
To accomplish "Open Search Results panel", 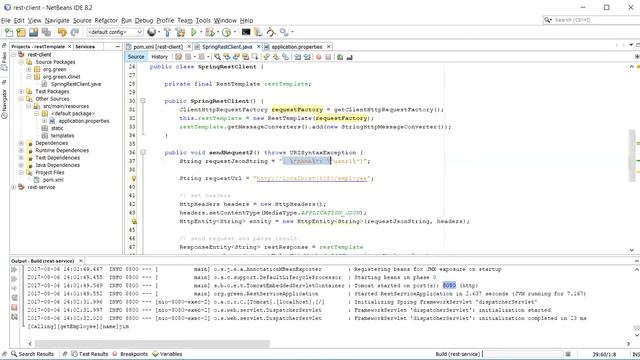I will [x=32, y=354].
